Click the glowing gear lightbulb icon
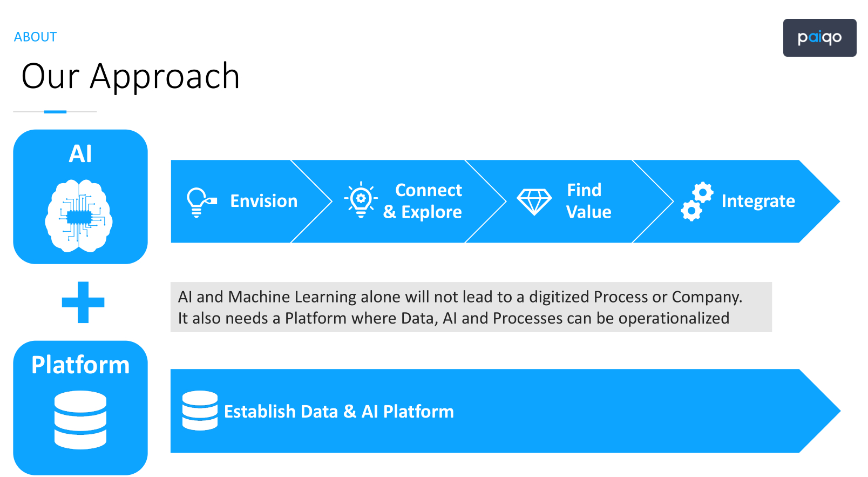The width and height of the screenshot is (868, 477). coord(361,200)
